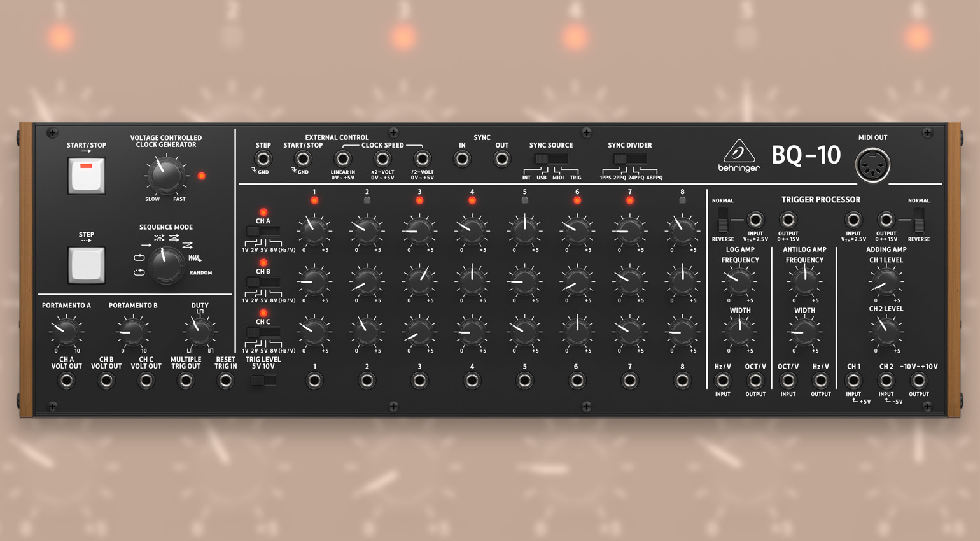Viewport: 980px width, 541px height.
Task: Click the DUTY knob
Action: tap(199, 331)
